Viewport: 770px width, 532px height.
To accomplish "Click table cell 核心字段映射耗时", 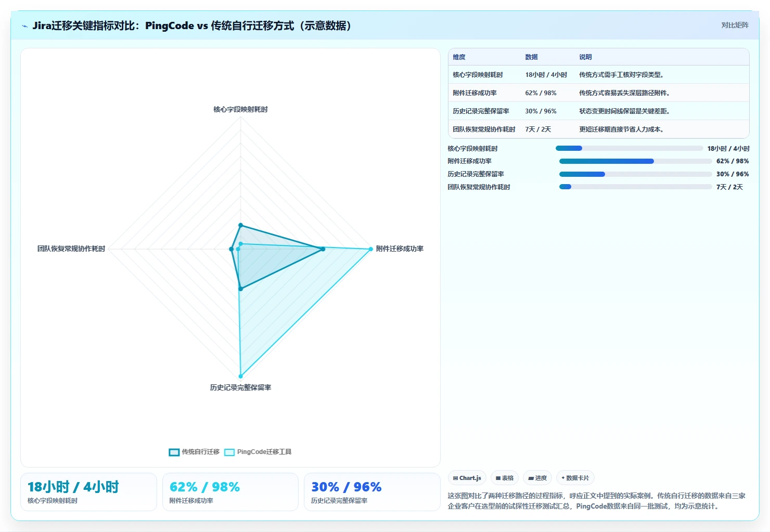I will (x=478, y=75).
